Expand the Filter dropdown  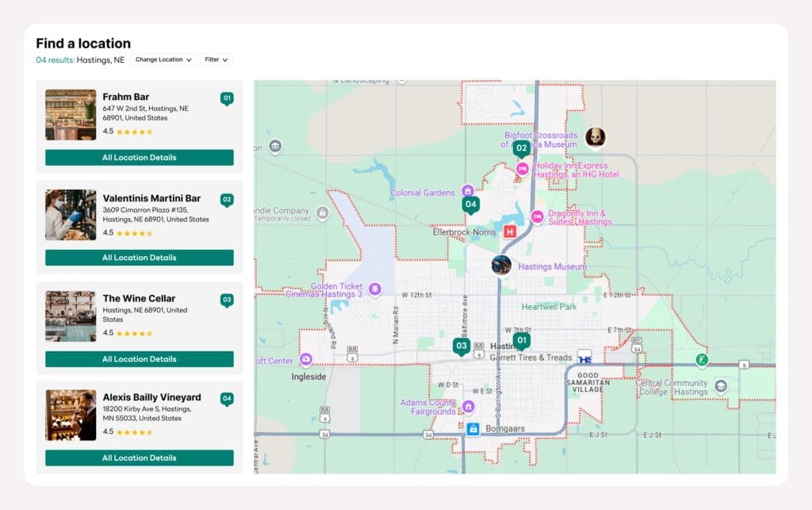tap(216, 59)
